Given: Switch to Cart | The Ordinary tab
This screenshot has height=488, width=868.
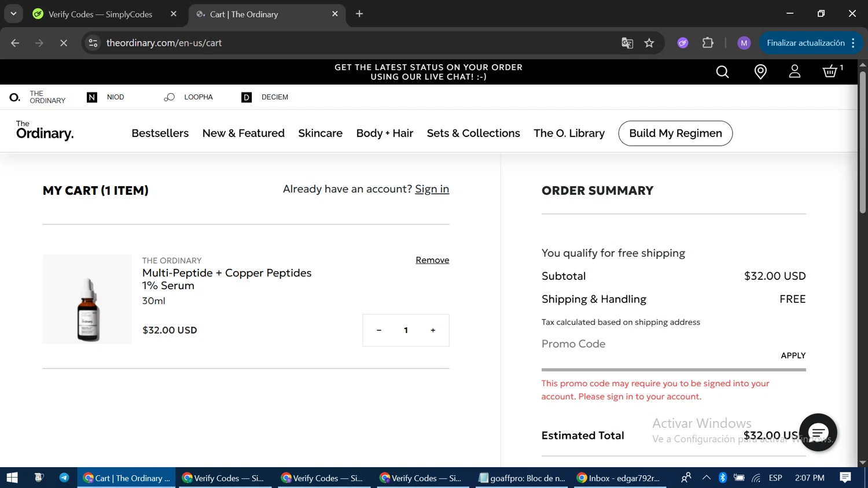Looking at the screenshot, I should click(244, 14).
